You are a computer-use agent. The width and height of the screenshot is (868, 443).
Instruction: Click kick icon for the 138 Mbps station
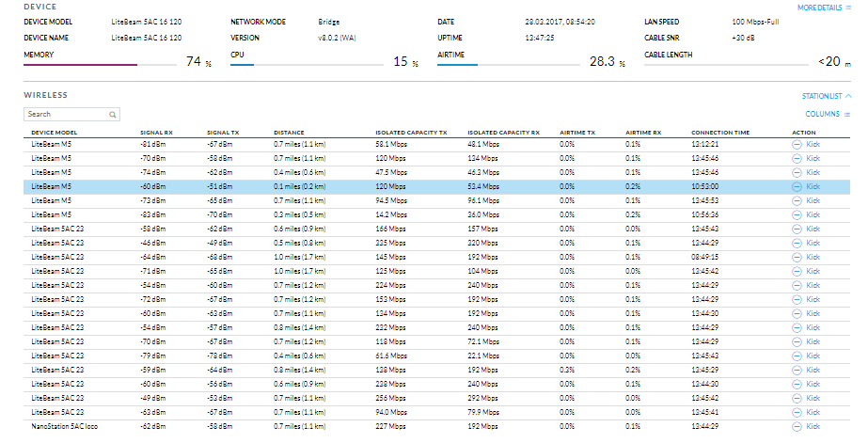797,370
